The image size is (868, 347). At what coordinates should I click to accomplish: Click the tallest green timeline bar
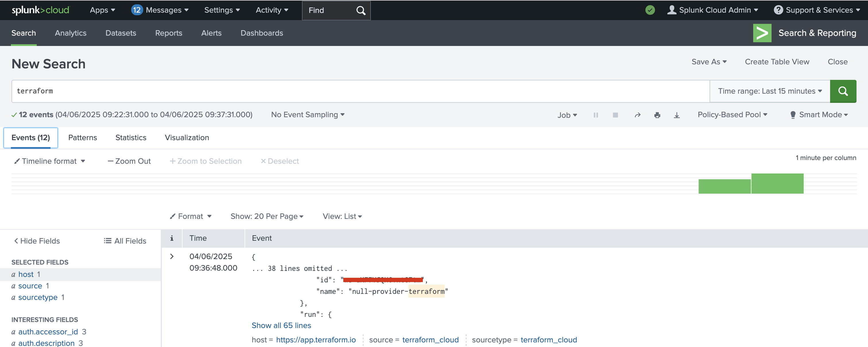(777, 184)
